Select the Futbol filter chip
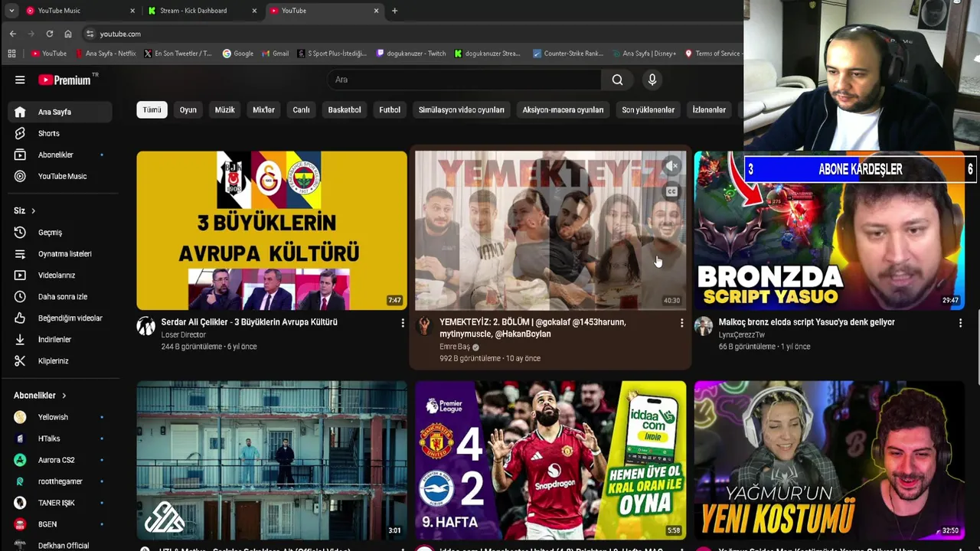Screen dimensions: 980x551 [x=390, y=109]
